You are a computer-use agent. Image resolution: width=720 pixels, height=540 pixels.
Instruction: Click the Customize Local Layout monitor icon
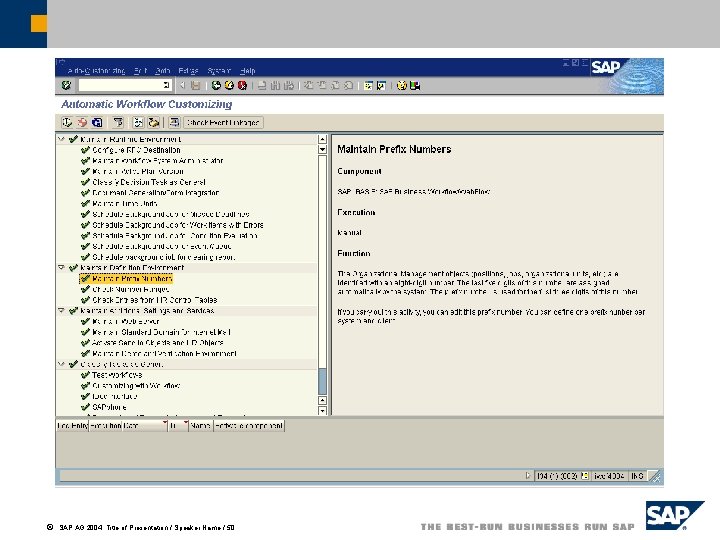click(x=415, y=85)
